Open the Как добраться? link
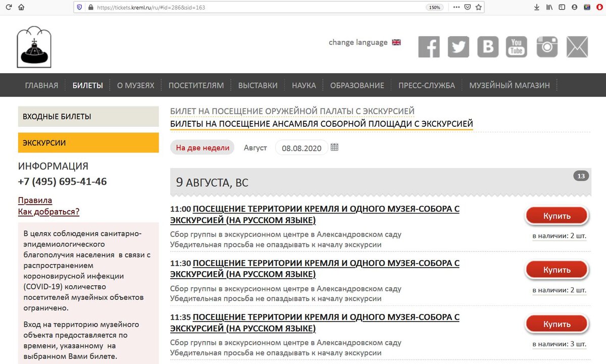 point(48,212)
